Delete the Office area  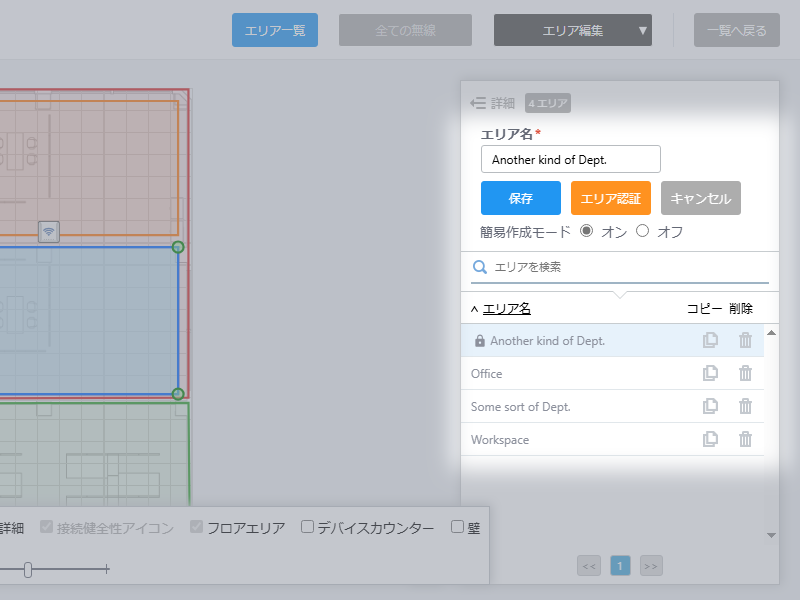(x=745, y=373)
